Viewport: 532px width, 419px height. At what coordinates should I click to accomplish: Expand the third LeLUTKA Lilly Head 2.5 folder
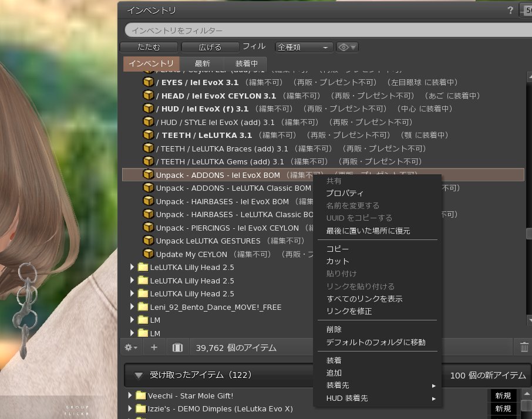132,293
